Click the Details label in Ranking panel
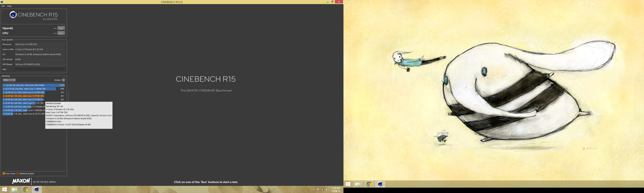644x193 pixels. [x=57, y=80]
